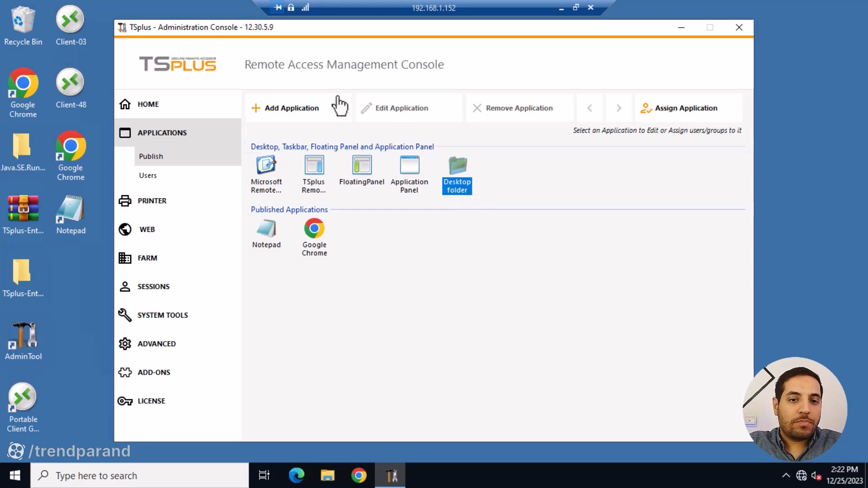Restore down the remote session window
Image resolution: width=868 pixels, height=488 pixels.
click(576, 7)
